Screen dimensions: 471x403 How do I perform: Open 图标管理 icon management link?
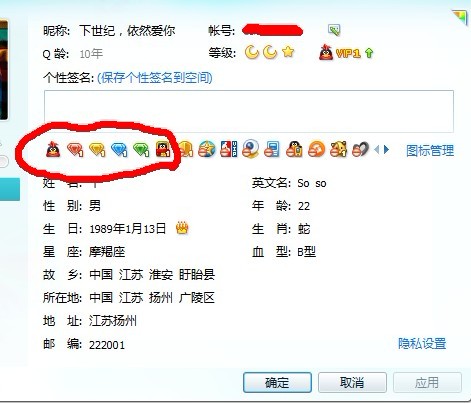click(x=430, y=150)
